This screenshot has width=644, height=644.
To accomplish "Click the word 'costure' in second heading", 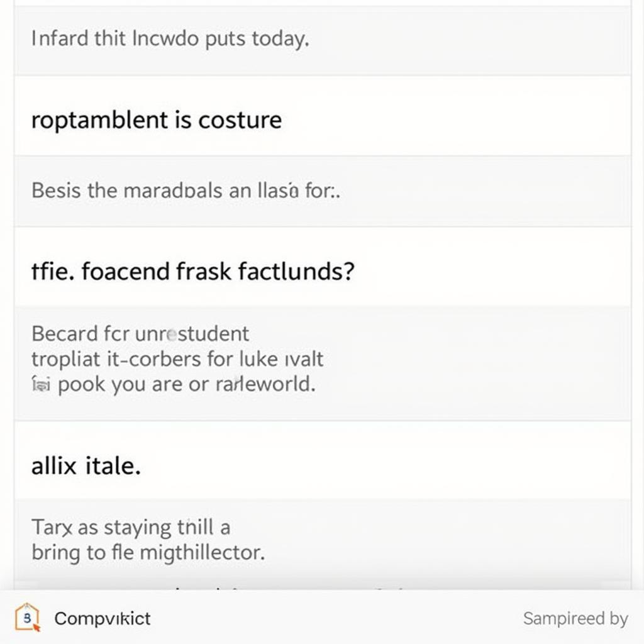I will (x=240, y=120).
